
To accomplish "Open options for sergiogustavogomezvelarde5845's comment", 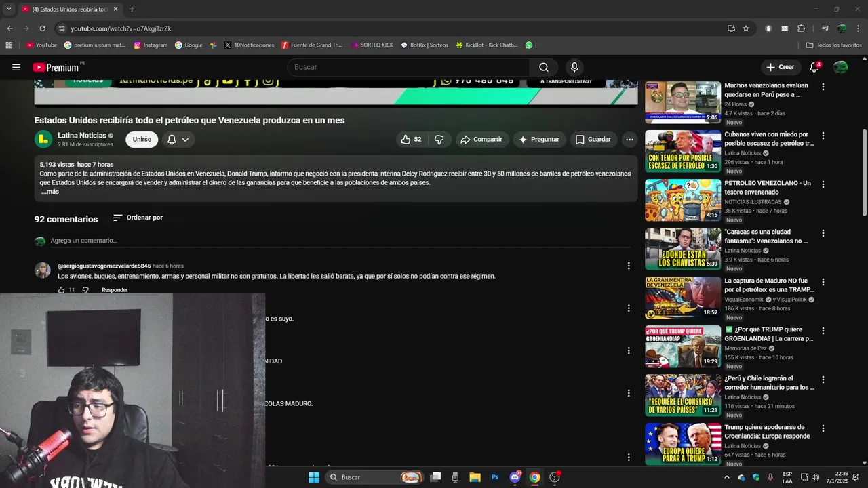I will tap(629, 266).
